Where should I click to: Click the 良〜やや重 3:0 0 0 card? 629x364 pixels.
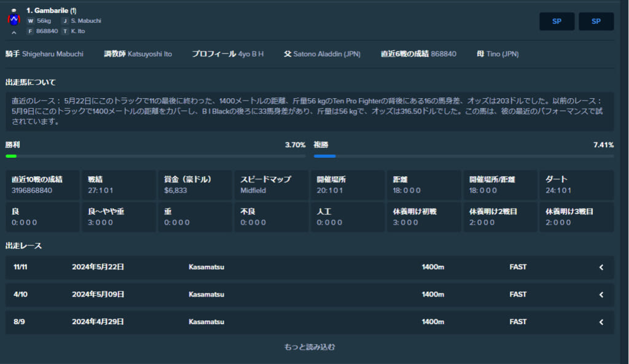119,217
